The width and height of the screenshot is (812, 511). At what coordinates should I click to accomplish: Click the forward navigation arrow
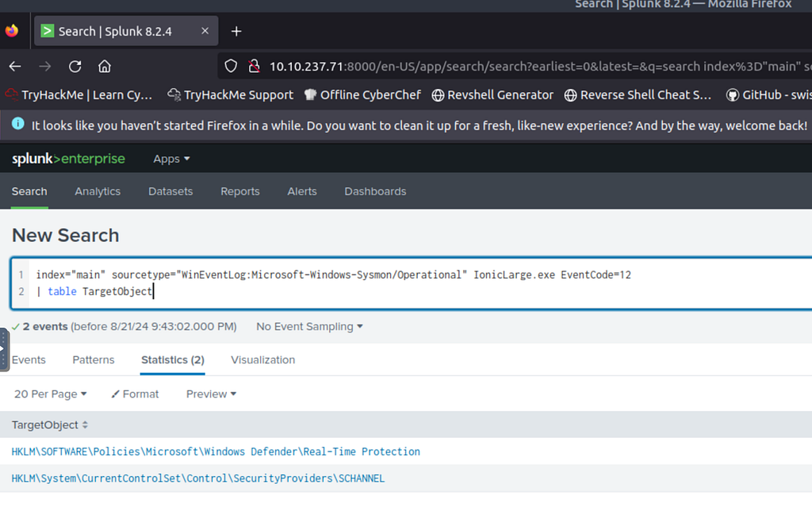45,67
